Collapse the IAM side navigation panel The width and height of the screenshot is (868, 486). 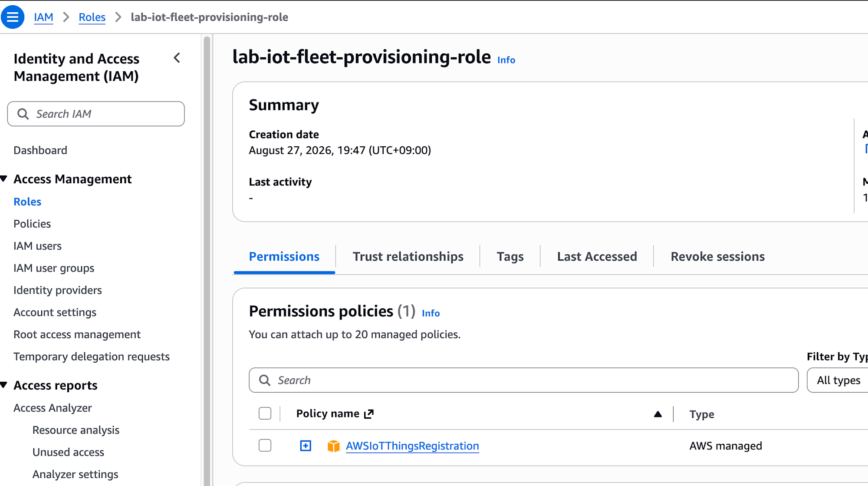click(177, 58)
